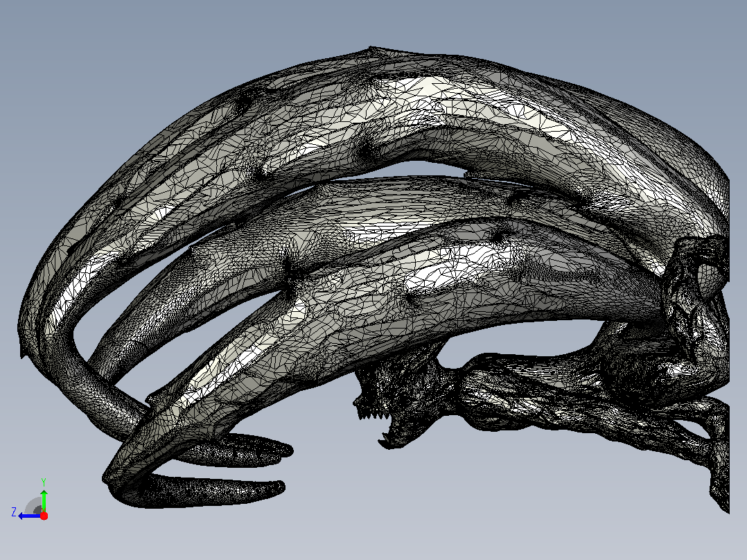Screen dimensions: 747x560
Task: Click the "Y" axis label text
Action: tap(44, 482)
